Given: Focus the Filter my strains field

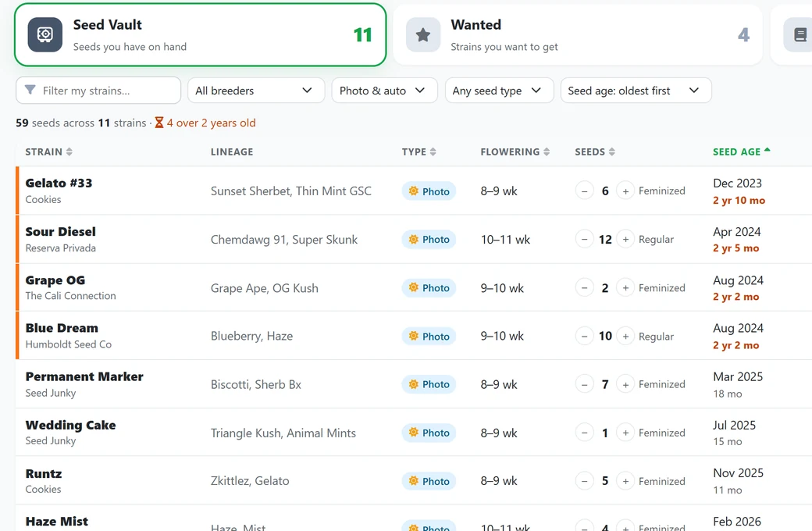Looking at the screenshot, I should [x=98, y=90].
